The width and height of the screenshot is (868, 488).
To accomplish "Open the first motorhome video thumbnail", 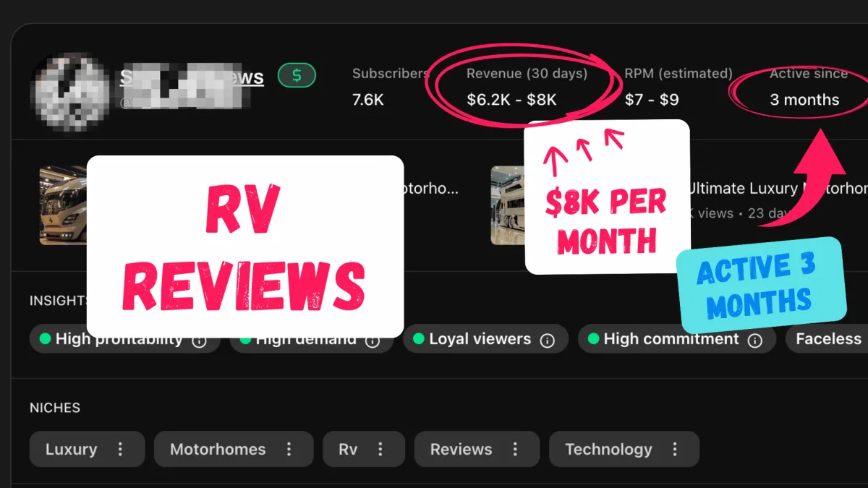I will [63, 205].
